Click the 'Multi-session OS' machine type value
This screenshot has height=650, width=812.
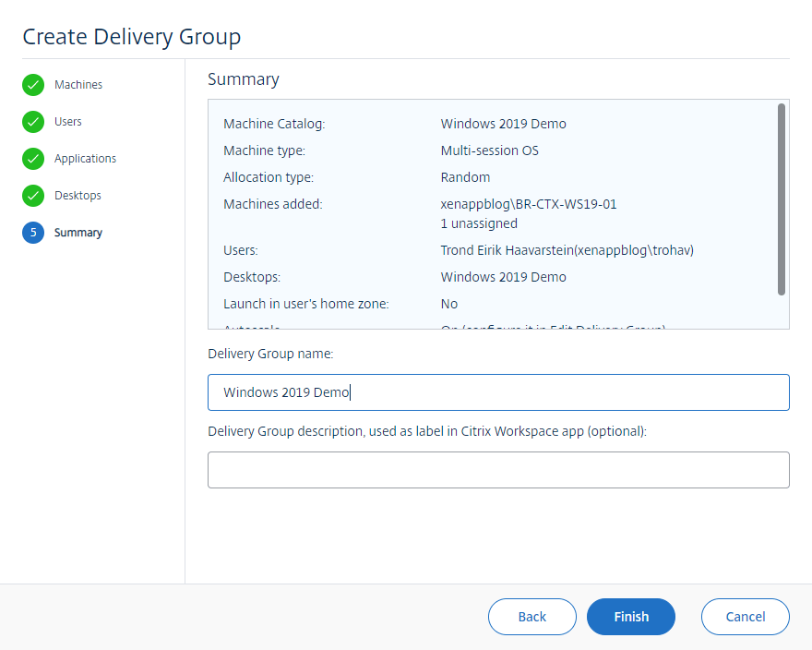(489, 150)
